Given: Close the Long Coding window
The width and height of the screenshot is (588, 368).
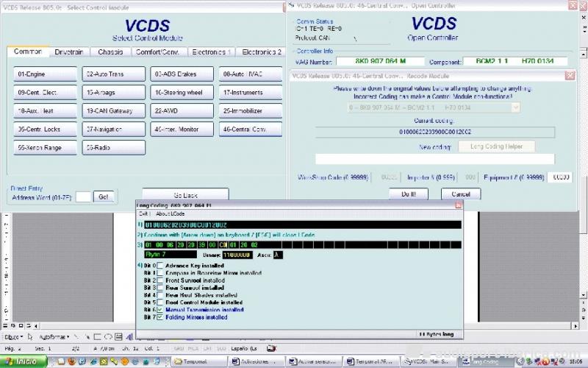Looking at the screenshot, I should (x=458, y=205).
